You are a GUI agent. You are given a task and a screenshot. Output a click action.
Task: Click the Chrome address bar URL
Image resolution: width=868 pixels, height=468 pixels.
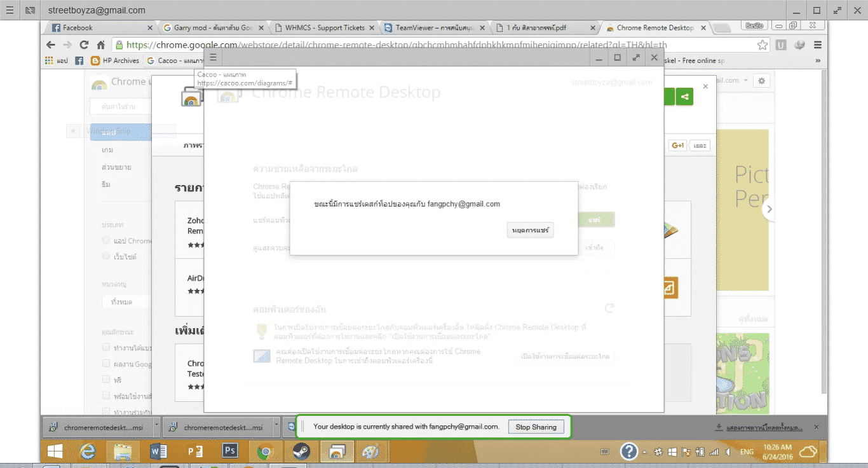tap(397, 45)
